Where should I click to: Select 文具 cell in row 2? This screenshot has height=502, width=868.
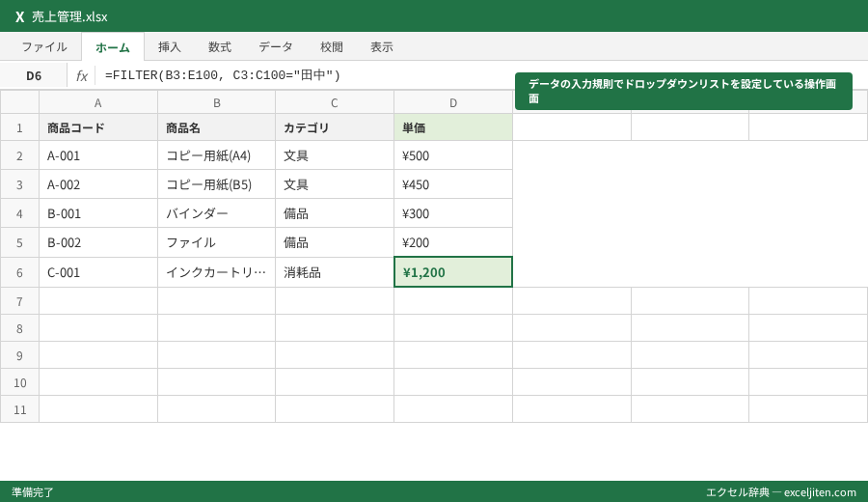click(x=335, y=155)
